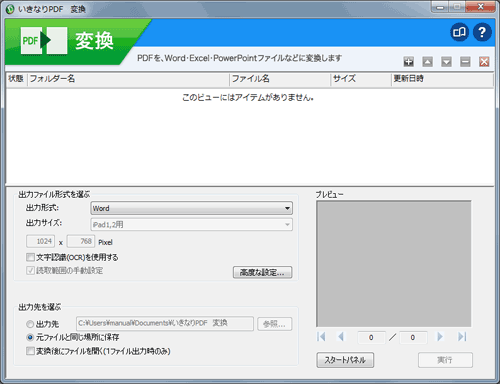This screenshot has height=384, width=500.
Task: Minimize the いきなりPDF window
Action: [x=440, y=7]
